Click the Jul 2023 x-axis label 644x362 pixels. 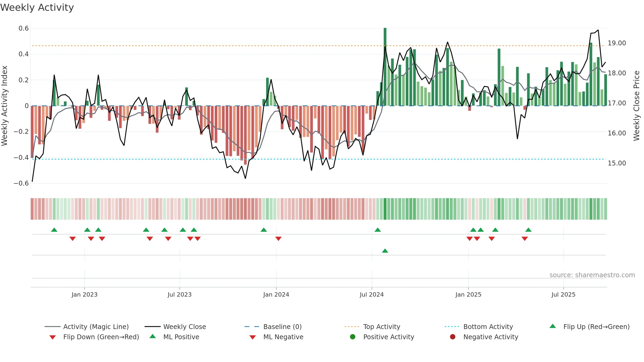(x=180, y=294)
